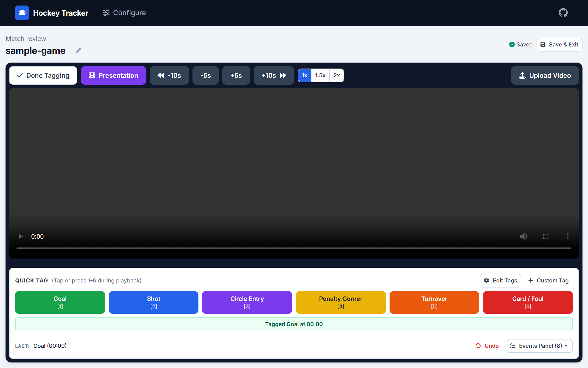Tag a Goal event

(60, 302)
